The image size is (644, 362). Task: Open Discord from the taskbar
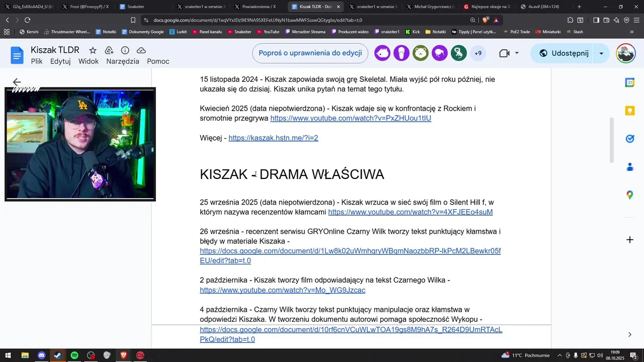[41, 355]
